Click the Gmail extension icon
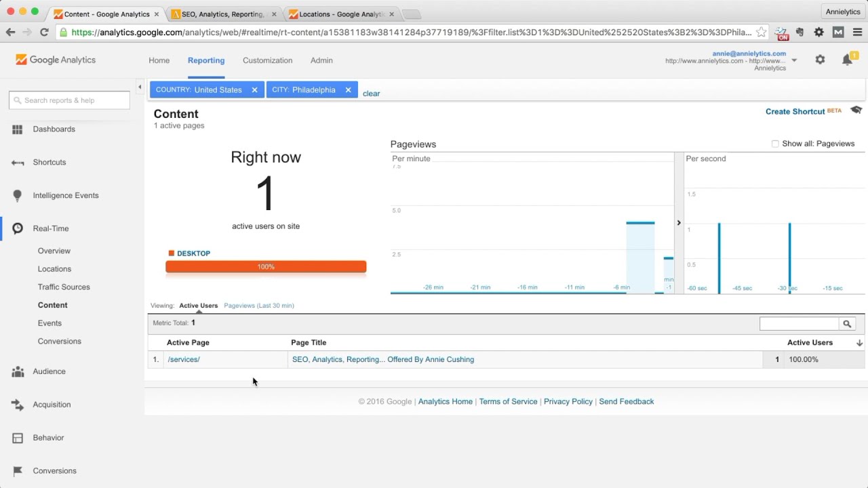Viewport: 868px width, 488px height. coord(838,32)
